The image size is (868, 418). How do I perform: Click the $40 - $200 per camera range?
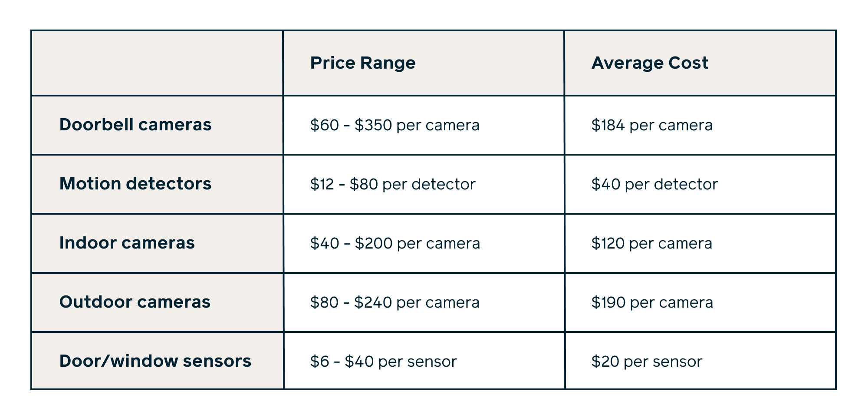[x=395, y=244]
